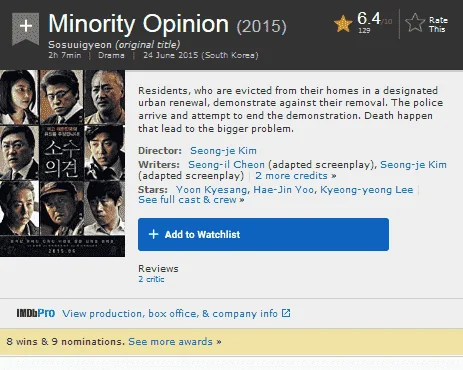
Task: Expand the 2 more credits link
Action: tap(296, 176)
